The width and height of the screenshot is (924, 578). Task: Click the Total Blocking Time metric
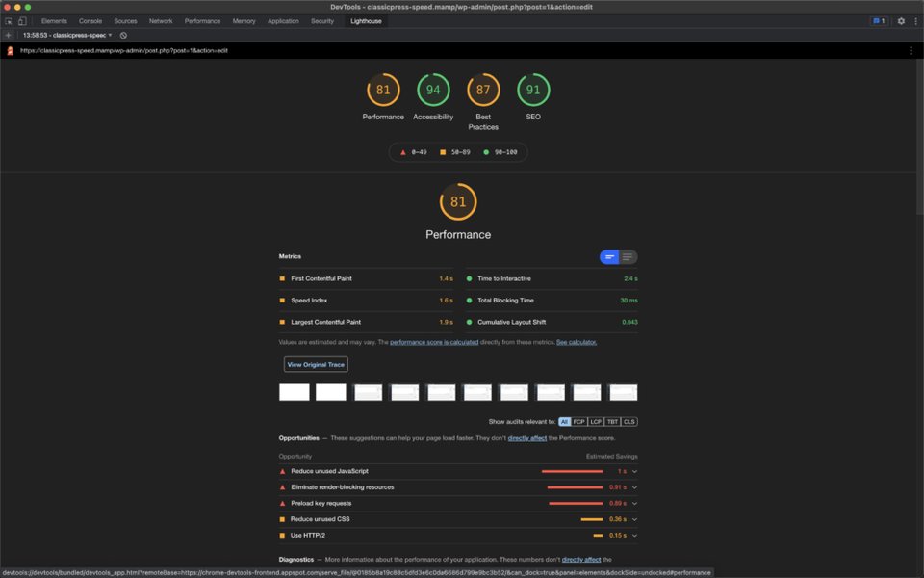tap(552, 301)
